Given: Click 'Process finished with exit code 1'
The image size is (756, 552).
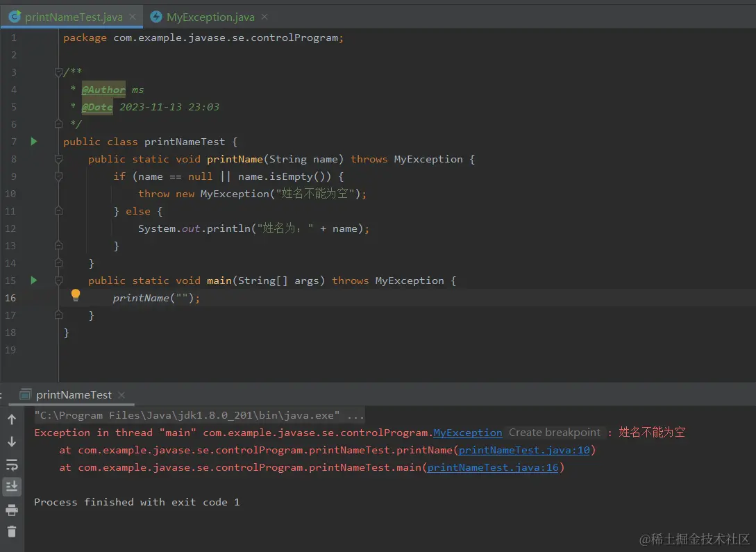Looking at the screenshot, I should 137,502.
